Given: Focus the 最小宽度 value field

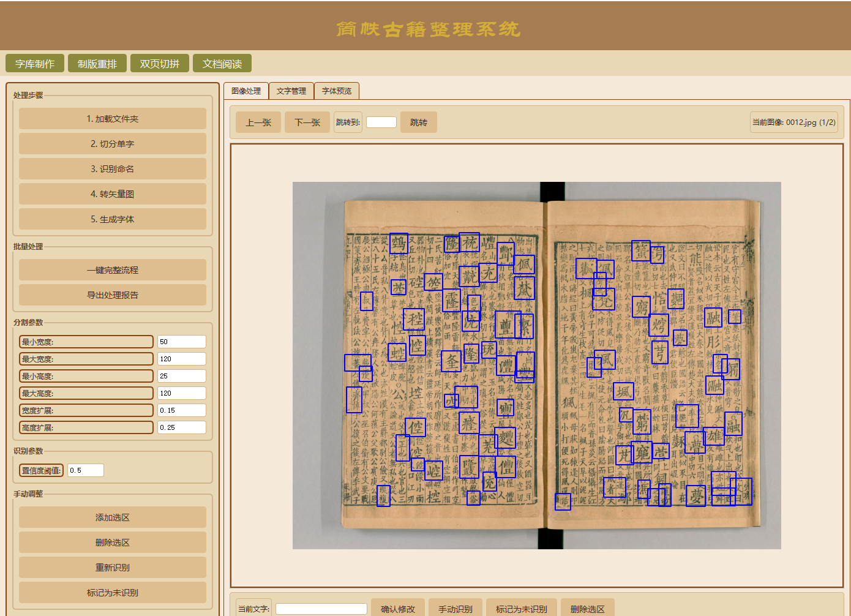Looking at the screenshot, I should pyautogui.click(x=182, y=342).
